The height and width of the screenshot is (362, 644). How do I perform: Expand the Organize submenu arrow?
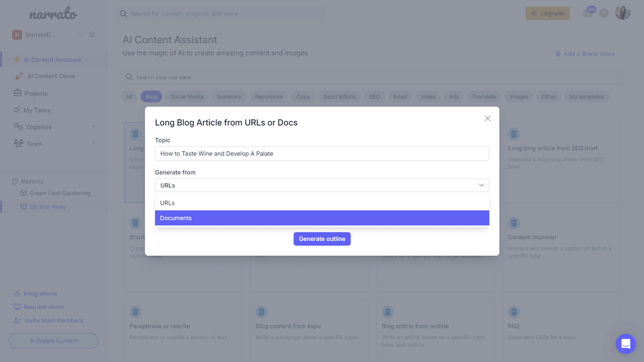[95, 126]
